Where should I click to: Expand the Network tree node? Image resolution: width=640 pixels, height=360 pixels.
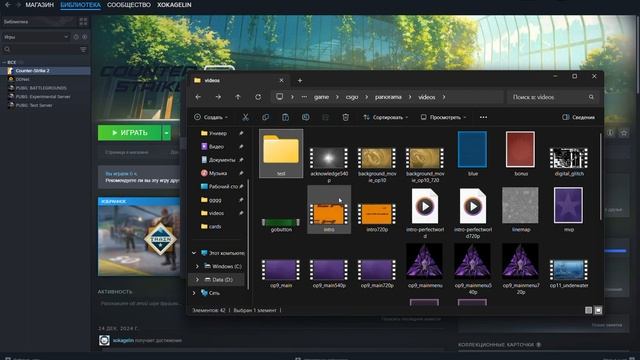point(194,293)
